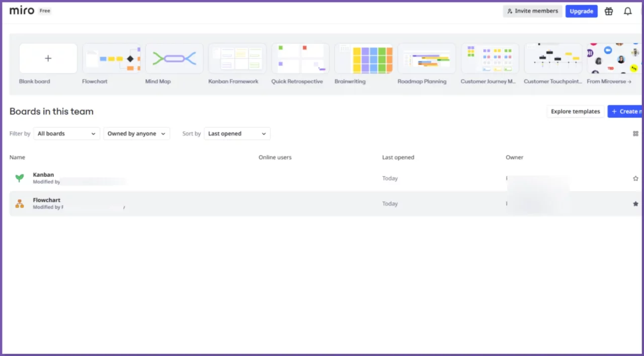Click the Explore templates button
Image resolution: width=644 pixels, height=356 pixels.
tap(575, 112)
